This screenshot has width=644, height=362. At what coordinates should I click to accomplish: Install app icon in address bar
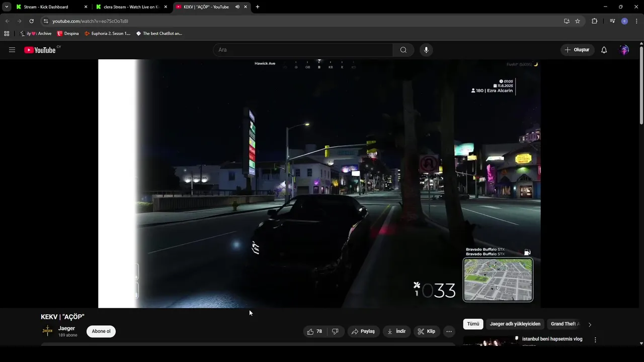(x=567, y=21)
